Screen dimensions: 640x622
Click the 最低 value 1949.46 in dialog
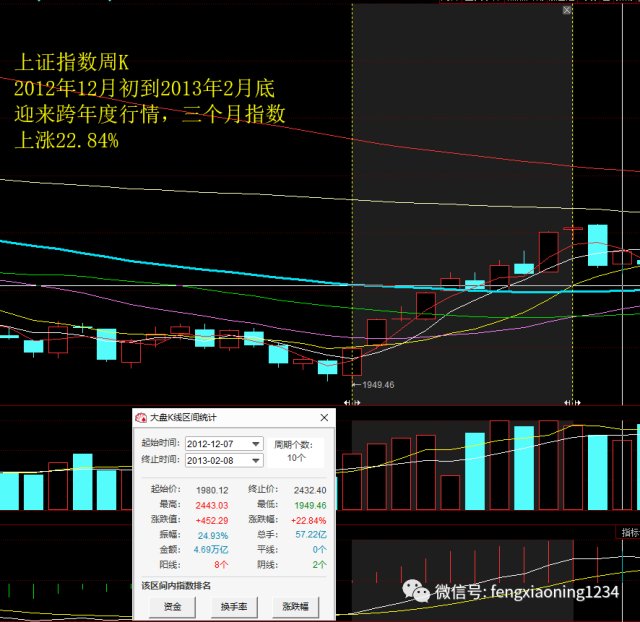[x=310, y=505]
